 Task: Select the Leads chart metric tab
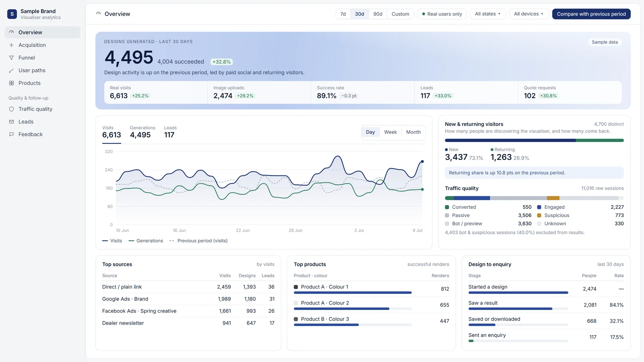click(x=170, y=132)
